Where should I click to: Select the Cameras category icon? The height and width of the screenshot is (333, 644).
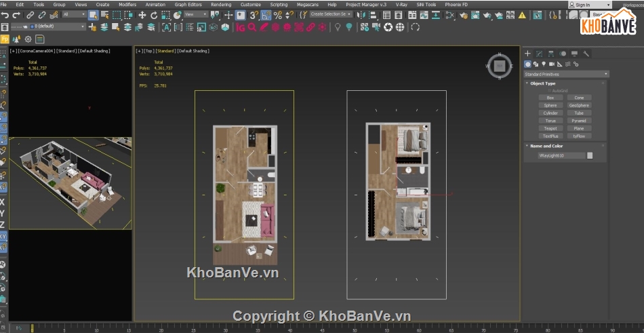click(x=552, y=64)
